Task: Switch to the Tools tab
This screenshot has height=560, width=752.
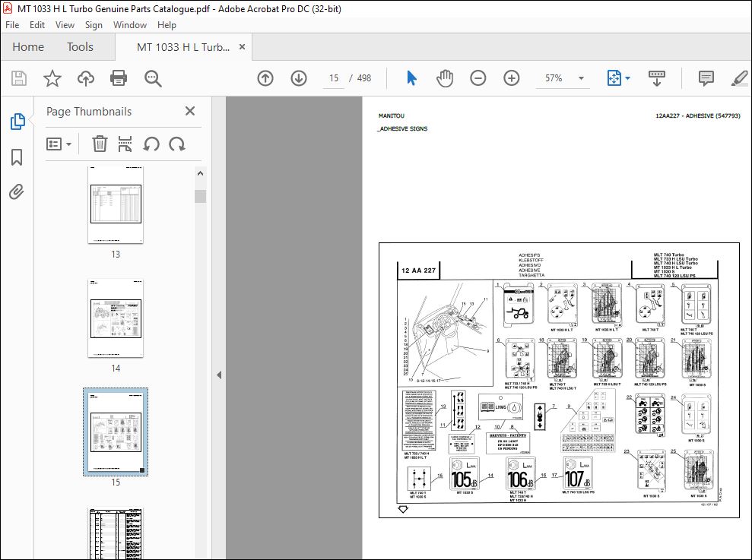Action: click(x=80, y=47)
